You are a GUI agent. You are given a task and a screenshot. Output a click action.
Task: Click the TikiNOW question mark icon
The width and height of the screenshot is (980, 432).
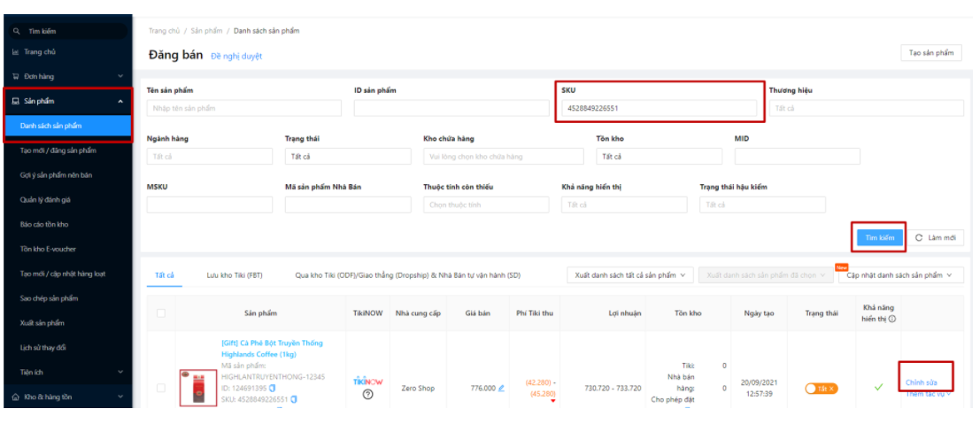point(367,395)
